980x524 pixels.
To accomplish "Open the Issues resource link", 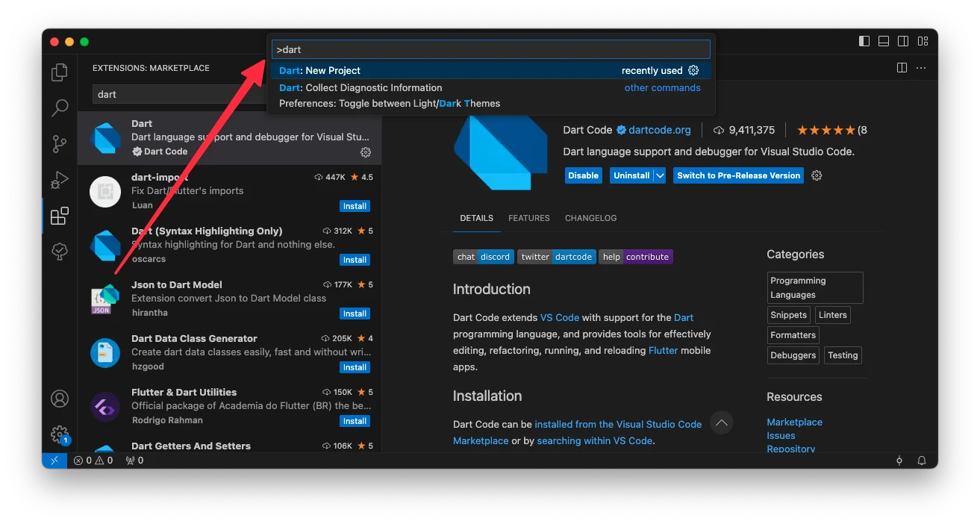I will (781, 435).
